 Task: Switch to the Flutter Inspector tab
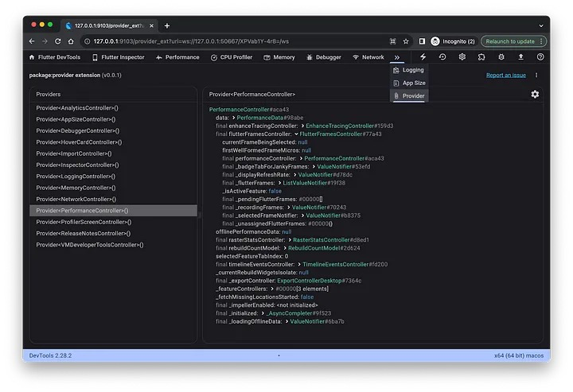tap(119, 57)
